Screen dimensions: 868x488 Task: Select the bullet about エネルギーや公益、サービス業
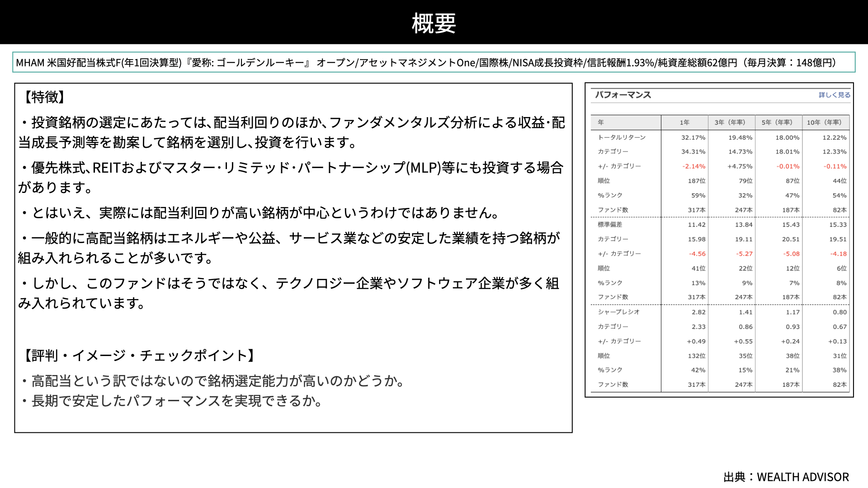(289, 248)
